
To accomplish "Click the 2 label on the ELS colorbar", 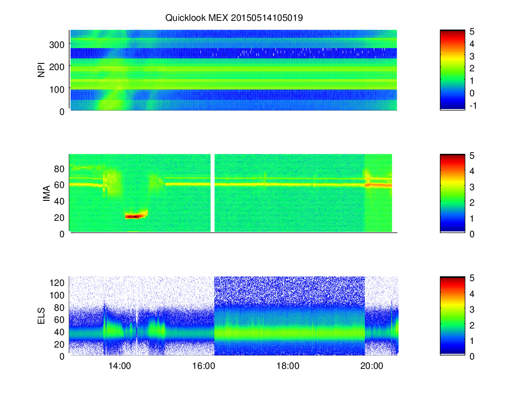I will 472,325.
